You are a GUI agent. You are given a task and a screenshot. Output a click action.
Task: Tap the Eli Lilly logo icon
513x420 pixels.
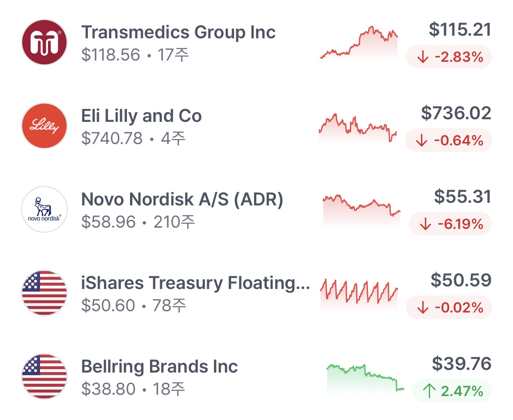[x=44, y=126]
